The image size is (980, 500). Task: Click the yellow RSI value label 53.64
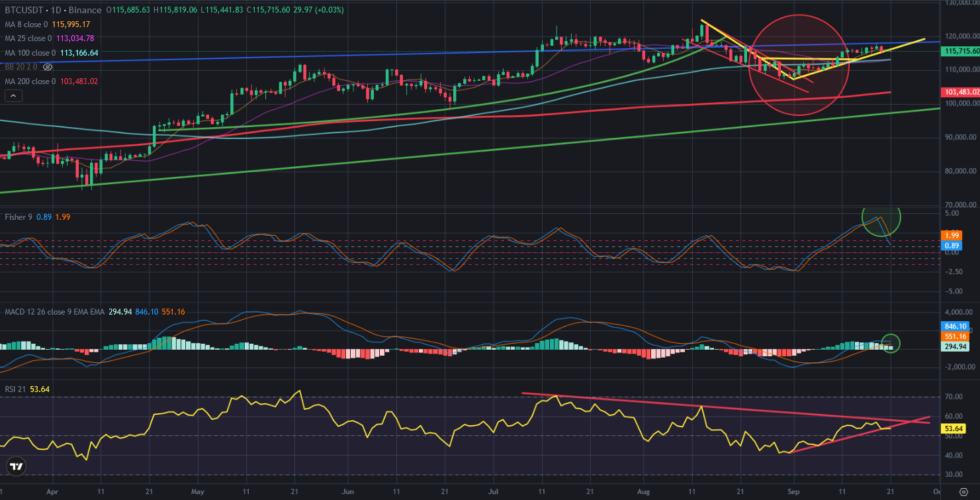point(953,428)
